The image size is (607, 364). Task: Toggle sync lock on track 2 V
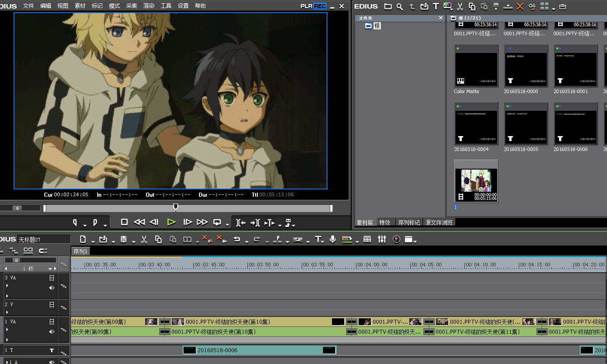(x=63, y=307)
